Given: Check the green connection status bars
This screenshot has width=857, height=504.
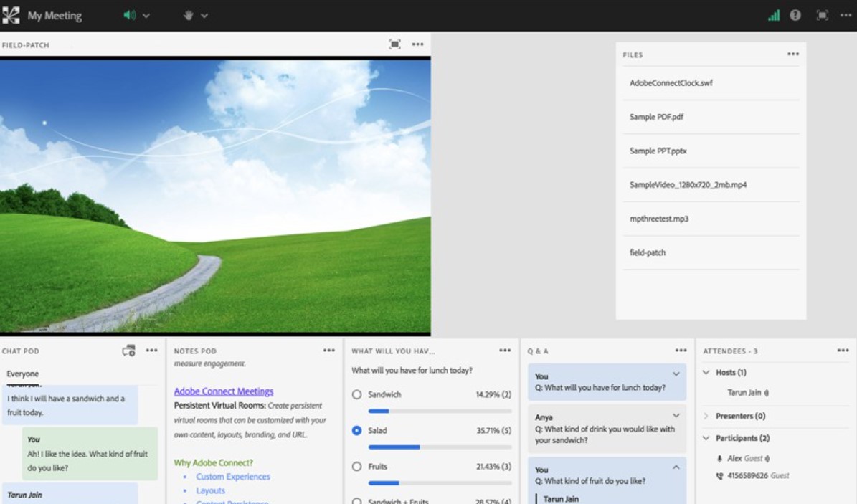Looking at the screenshot, I should point(774,15).
